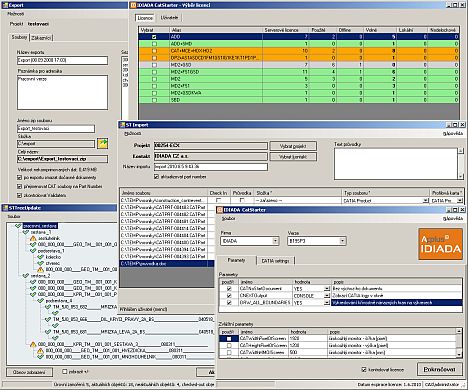Click the 'Obnov zobrazení' button
Screen dimensions: 468x390
click(x=30, y=372)
